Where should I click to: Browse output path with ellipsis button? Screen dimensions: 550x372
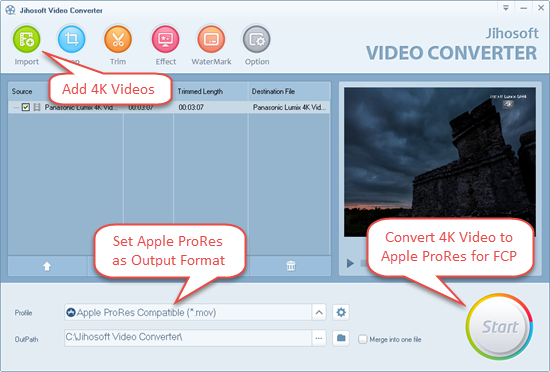pos(319,338)
